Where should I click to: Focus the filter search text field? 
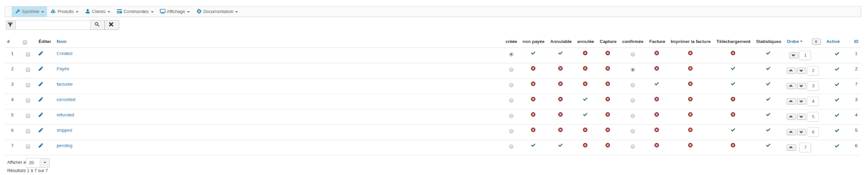coord(53,25)
